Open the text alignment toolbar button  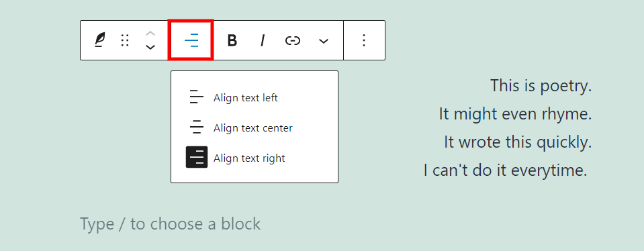pos(191,40)
